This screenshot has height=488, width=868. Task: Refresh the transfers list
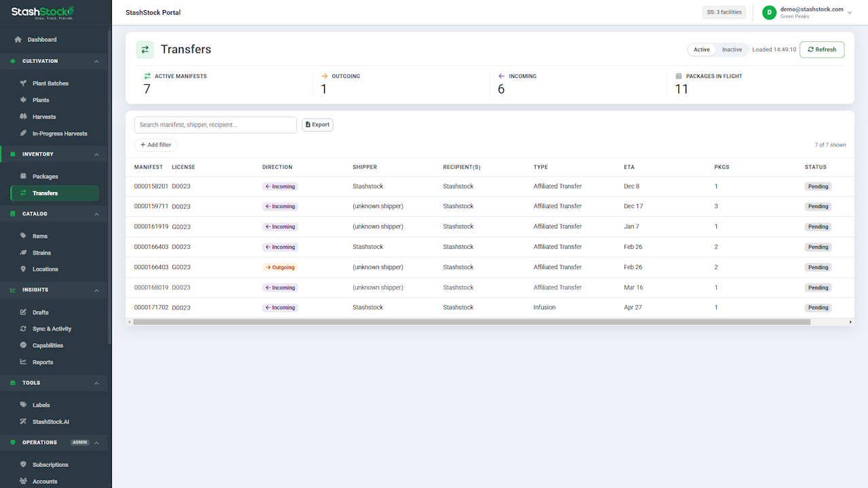coord(822,49)
